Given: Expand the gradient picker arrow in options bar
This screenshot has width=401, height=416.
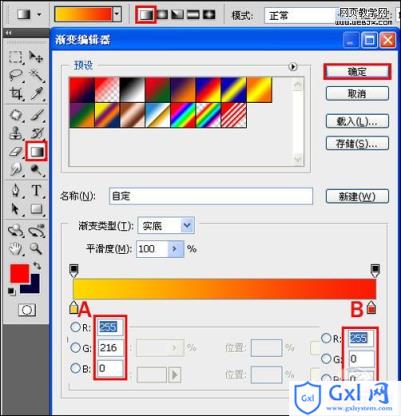Looking at the screenshot, I should [117, 14].
